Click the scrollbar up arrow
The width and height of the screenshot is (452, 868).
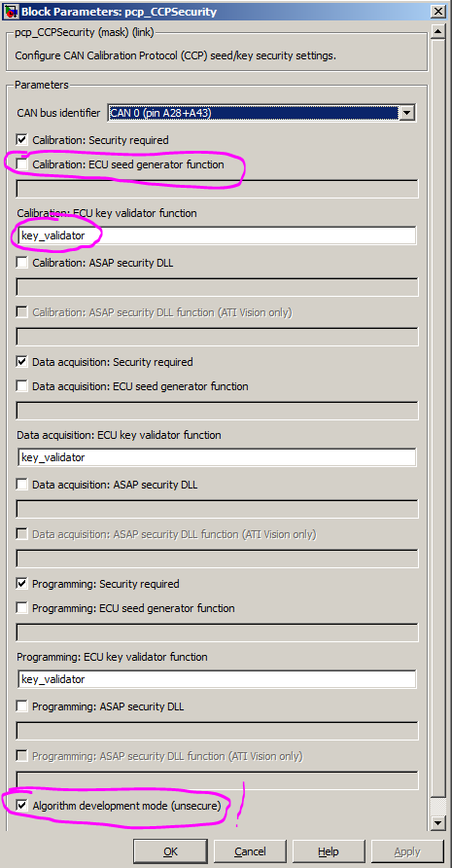coord(438,31)
